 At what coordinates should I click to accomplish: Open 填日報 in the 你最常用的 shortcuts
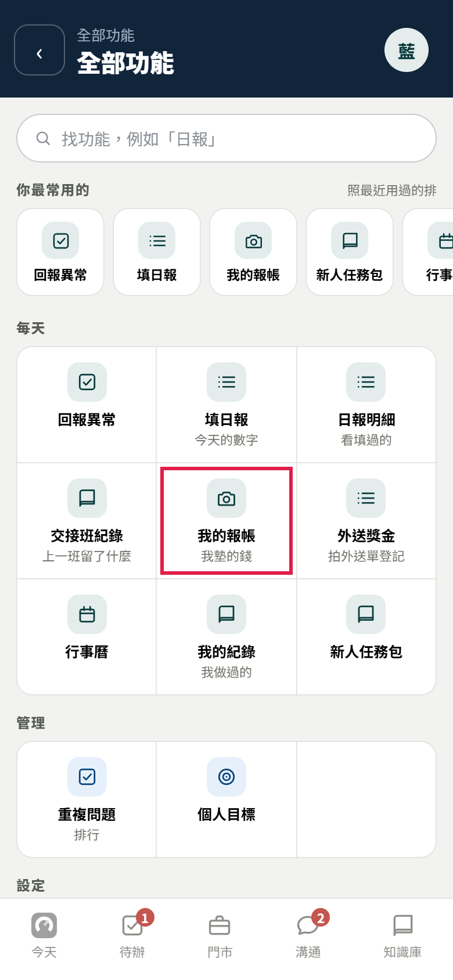tap(157, 252)
